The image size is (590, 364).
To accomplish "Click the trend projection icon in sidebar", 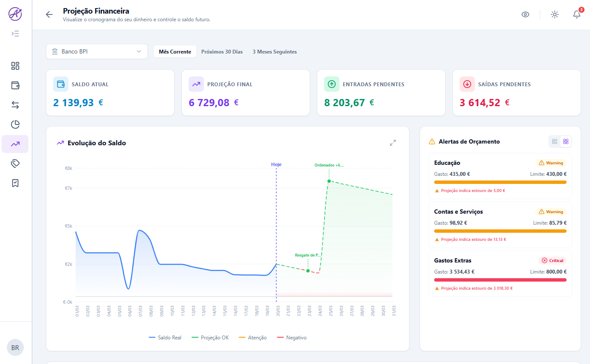I will click(15, 144).
